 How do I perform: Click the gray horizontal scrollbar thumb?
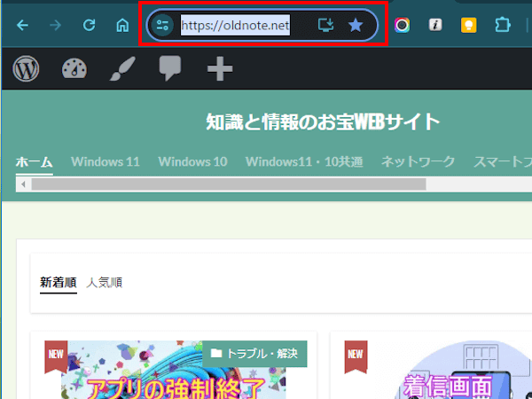click(229, 184)
